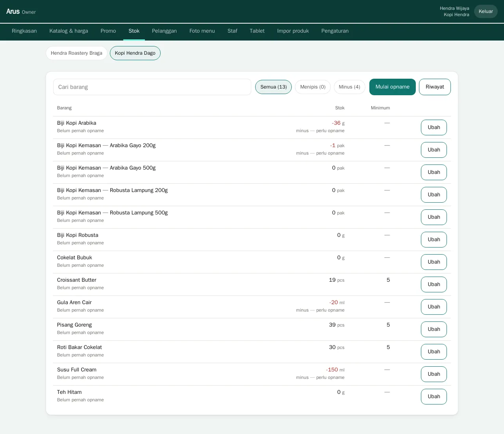Viewport: 504px width, 434px height.
Task: Click the Hendra Wijaya account name
Action: point(454,8)
